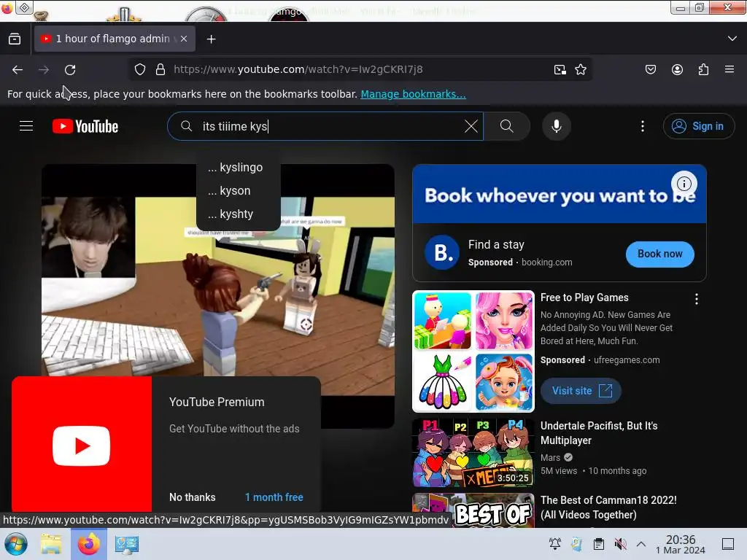Open Undertale Pacifist Multiplayer video thumbnail

[473, 453]
